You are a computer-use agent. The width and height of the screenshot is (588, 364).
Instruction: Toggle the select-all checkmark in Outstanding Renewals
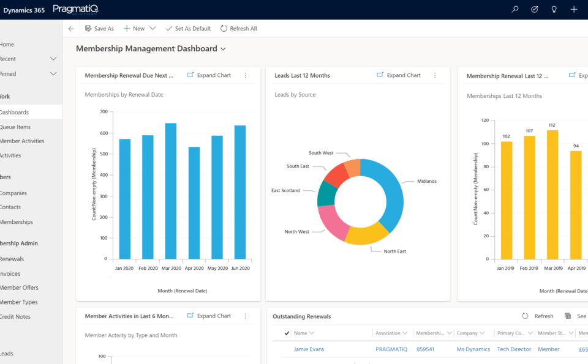(x=287, y=333)
